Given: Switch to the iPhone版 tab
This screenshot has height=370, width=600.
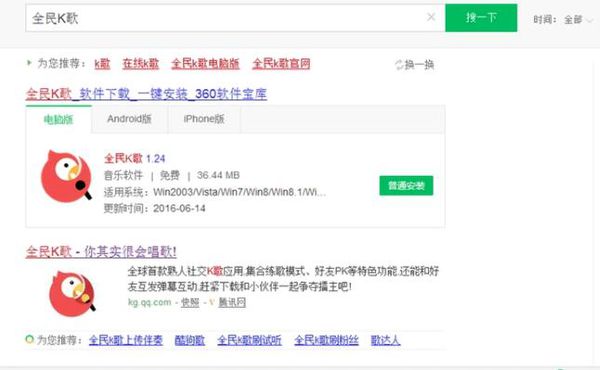Looking at the screenshot, I should pyautogui.click(x=204, y=119).
